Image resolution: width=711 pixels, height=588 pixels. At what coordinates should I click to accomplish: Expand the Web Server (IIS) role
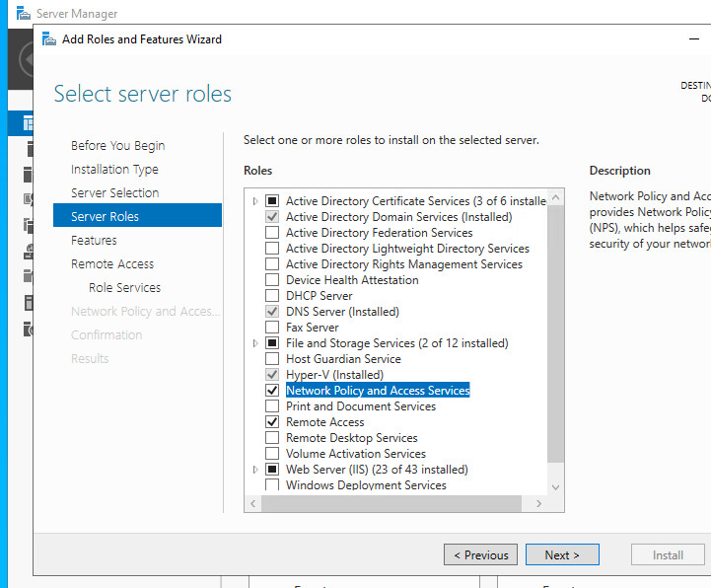click(x=256, y=470)
